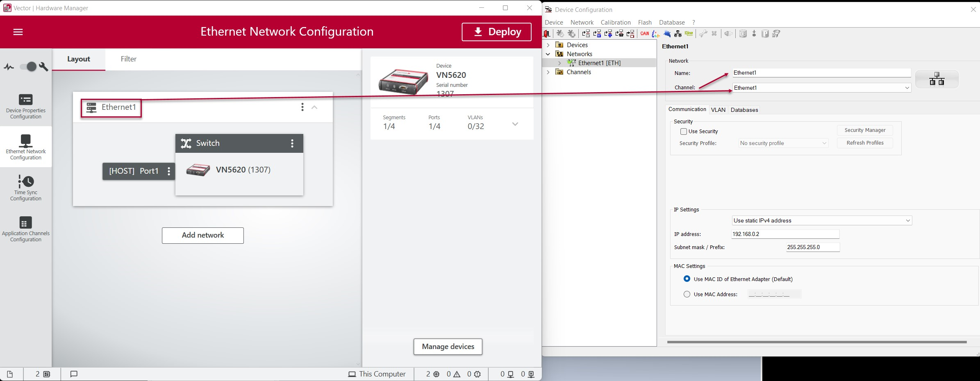Click the network topology icon beside Name

[x=937, y=79]
